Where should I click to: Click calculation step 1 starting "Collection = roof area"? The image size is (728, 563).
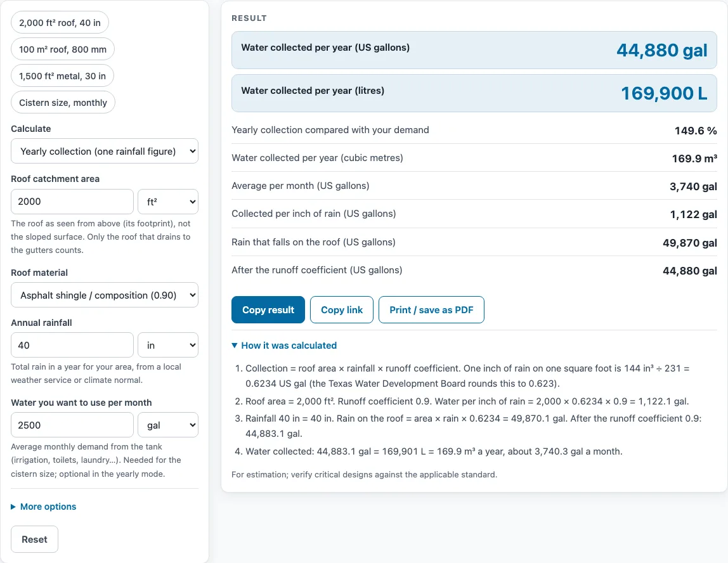click(x=467, y=376)
